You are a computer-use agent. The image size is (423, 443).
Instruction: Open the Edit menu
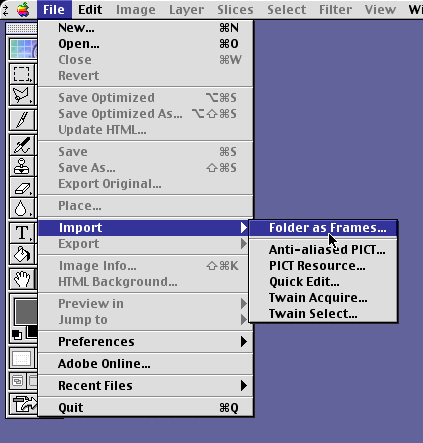click(x=90, y=9)
